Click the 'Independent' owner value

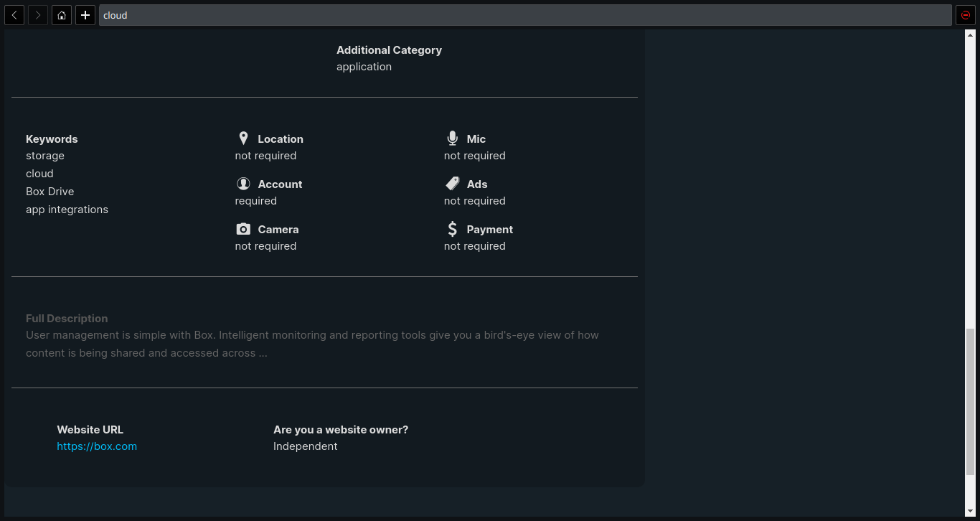click(305, 446)
